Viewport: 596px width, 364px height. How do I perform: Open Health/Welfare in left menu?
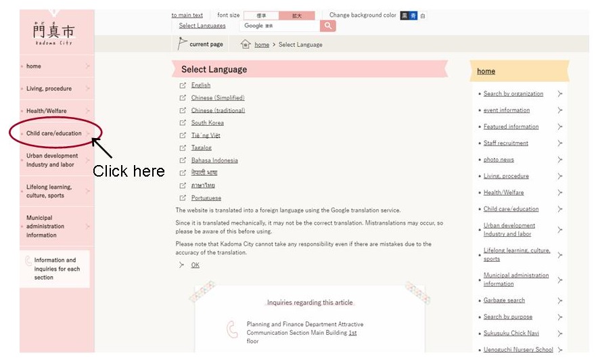46,111
